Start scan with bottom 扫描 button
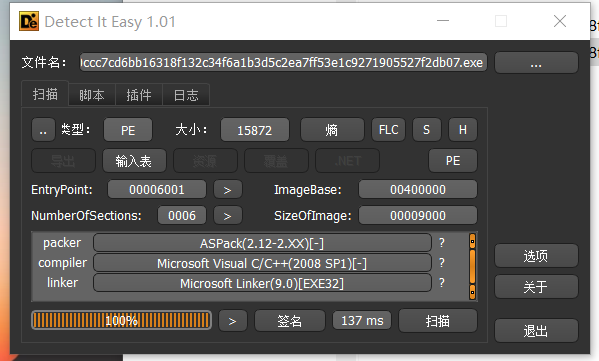The image size is (599, 361). click(438, 321)
